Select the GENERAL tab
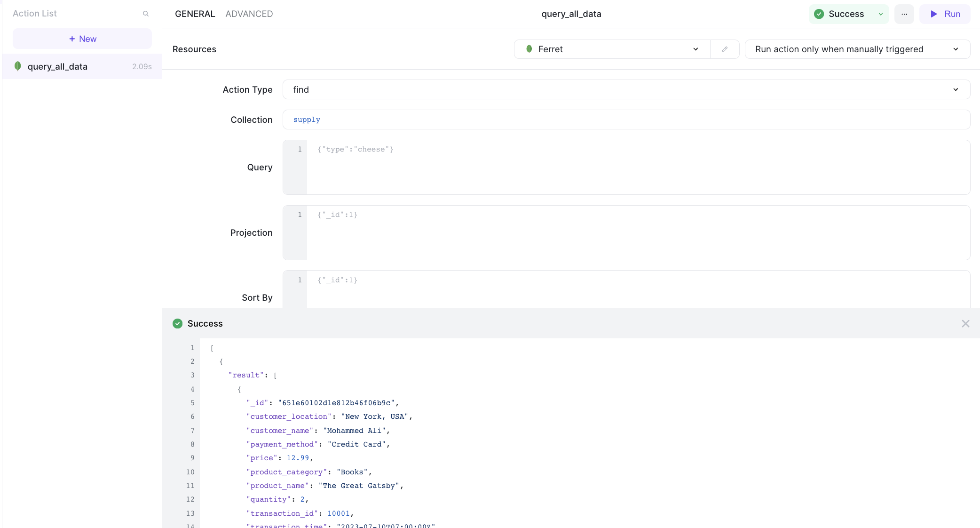980x528 pixels. click(x=195, y=14)
